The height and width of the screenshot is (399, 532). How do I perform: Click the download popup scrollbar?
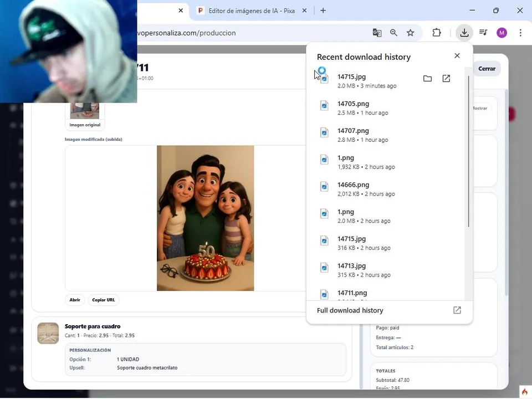[469, 152]
